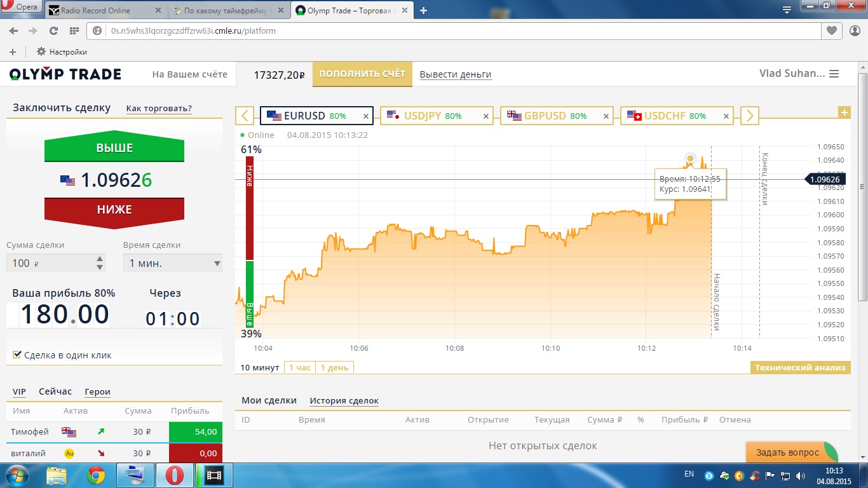Switch chart to '1 день' timeframe
This screenshot has width=868, height=488.
pyautogui.click(x=334, y=367)
